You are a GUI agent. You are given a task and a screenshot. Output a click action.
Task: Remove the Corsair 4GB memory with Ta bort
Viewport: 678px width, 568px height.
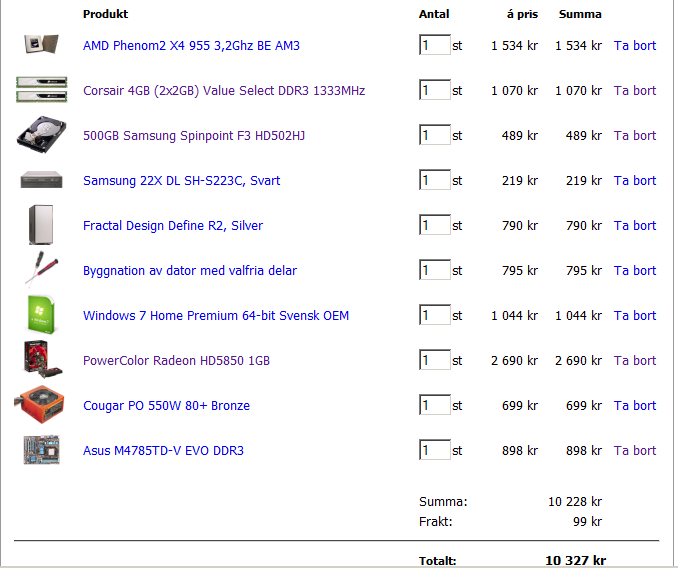(635, 90)
